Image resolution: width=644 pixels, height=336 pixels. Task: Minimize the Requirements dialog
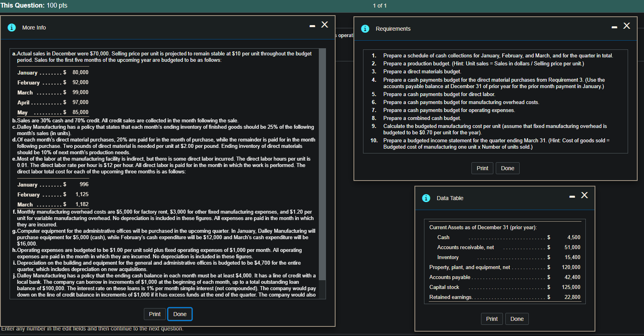[x=615, y=27]
